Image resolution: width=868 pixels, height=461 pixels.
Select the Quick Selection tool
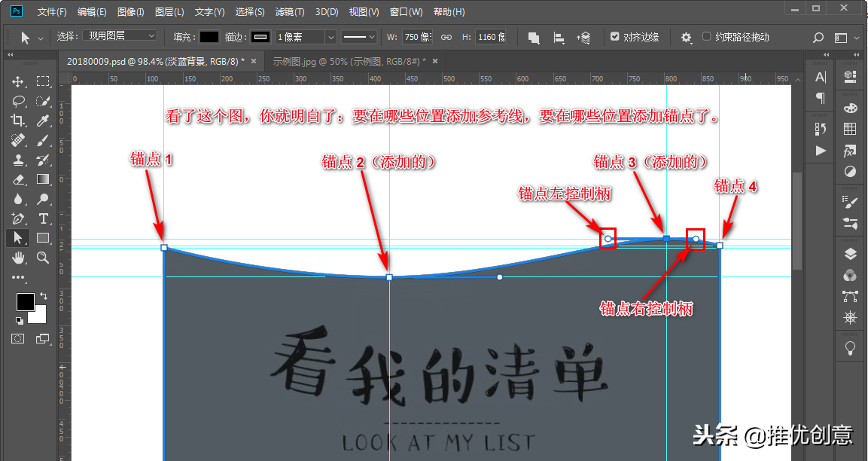pyautogui.click(x=43, y=101)
